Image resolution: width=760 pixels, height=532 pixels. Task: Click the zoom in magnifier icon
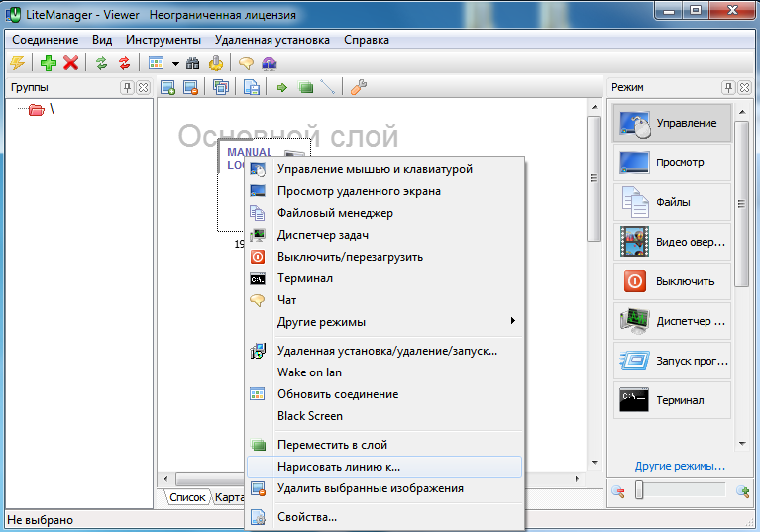click(x=742, y=491)
